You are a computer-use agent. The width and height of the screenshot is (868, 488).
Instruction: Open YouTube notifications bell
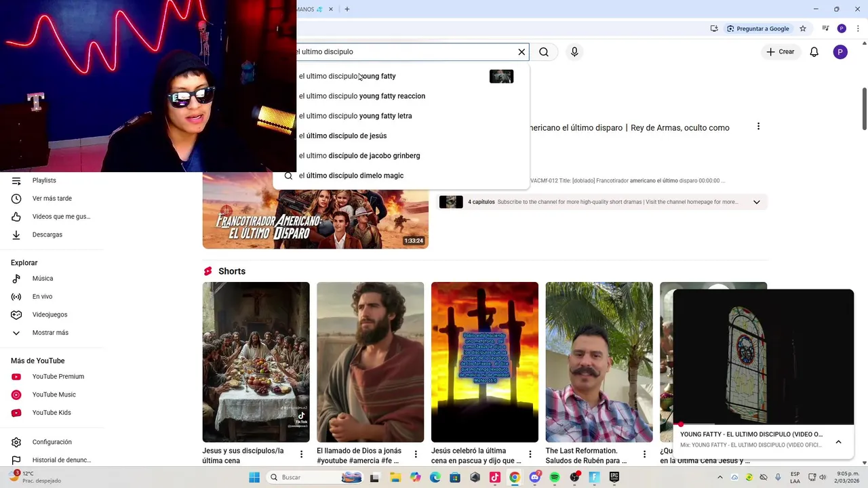pyautogui.click(x=814, y=52)
